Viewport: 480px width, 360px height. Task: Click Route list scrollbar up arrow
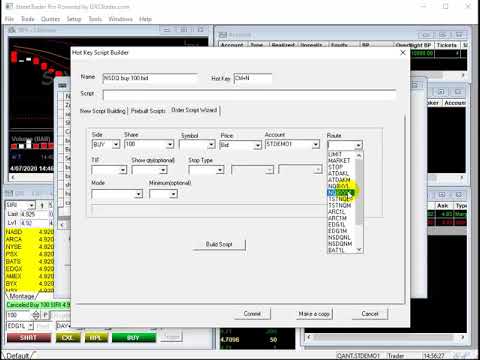[359, 155]
